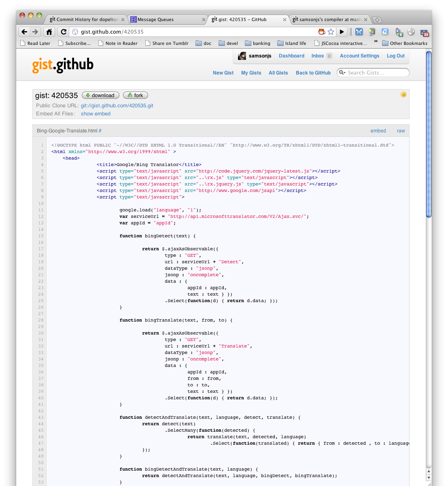Click the yellow smiley icon on the gist
Screen dimensions: 448x486
point(403,94)
